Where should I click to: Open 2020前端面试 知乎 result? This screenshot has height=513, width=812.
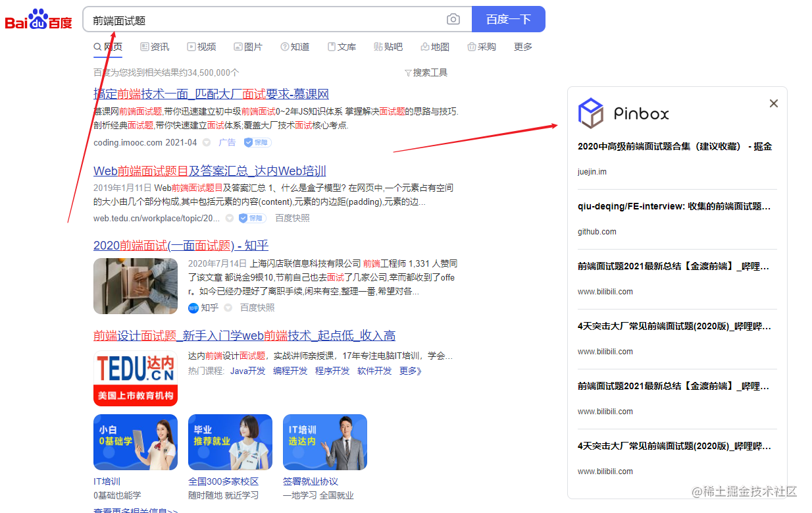(181, 246)
